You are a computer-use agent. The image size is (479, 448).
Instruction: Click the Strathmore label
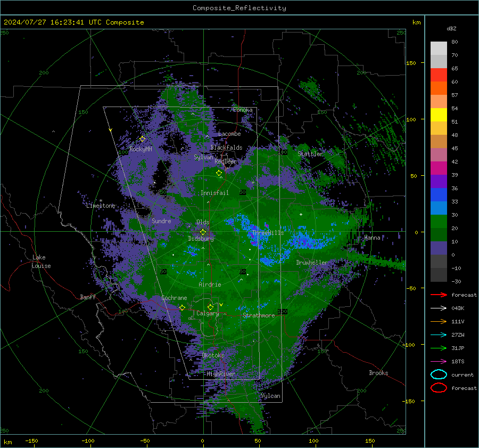[x=259, y=315]
